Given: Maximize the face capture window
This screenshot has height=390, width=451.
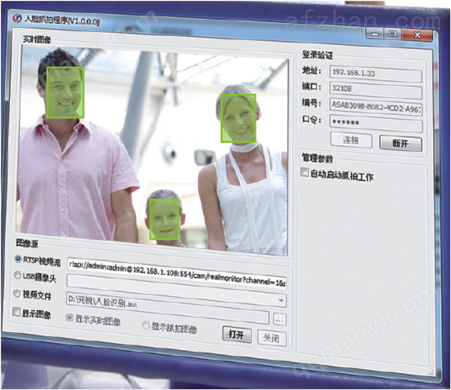Looking at the screenshot, I should click(x=392, y=33).
